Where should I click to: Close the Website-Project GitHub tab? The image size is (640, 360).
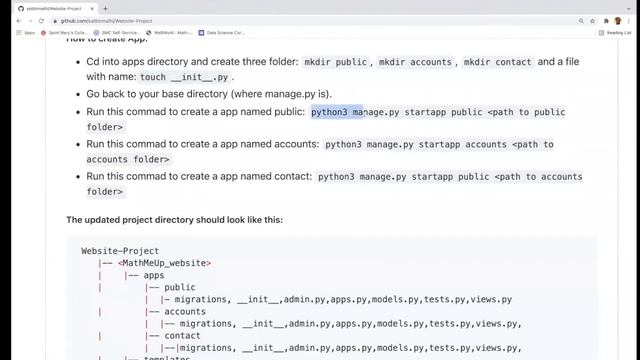[x=92, y=8]
